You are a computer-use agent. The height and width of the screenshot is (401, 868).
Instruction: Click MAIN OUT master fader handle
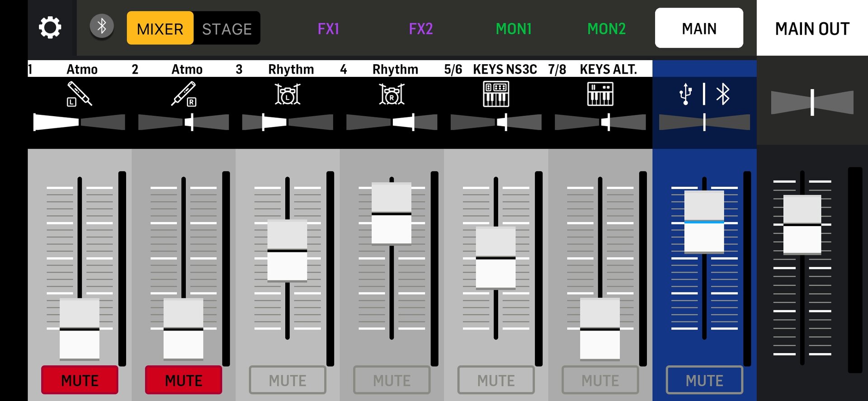coord(802,225)
